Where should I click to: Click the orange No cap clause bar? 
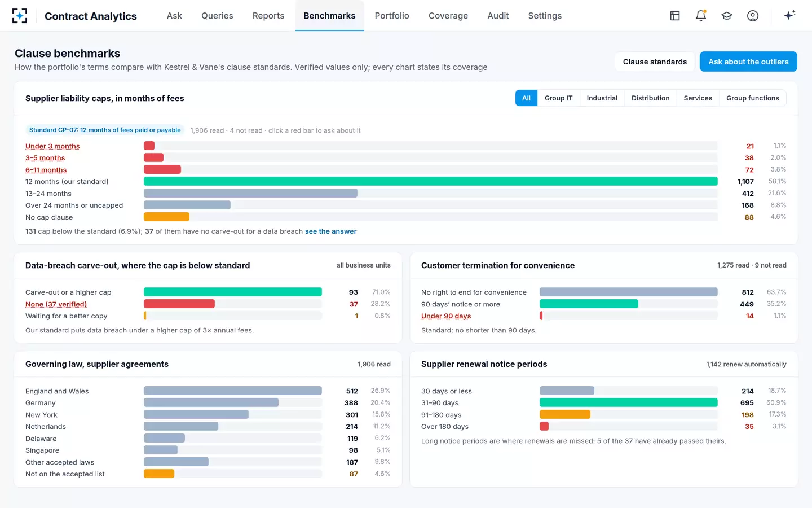coord(166,217)
